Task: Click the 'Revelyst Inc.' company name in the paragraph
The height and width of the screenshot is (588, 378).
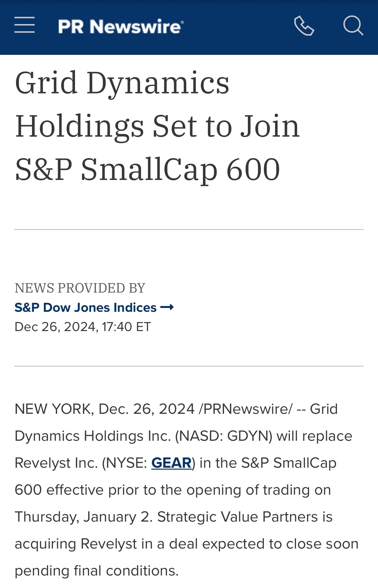Action: point(56,463)
